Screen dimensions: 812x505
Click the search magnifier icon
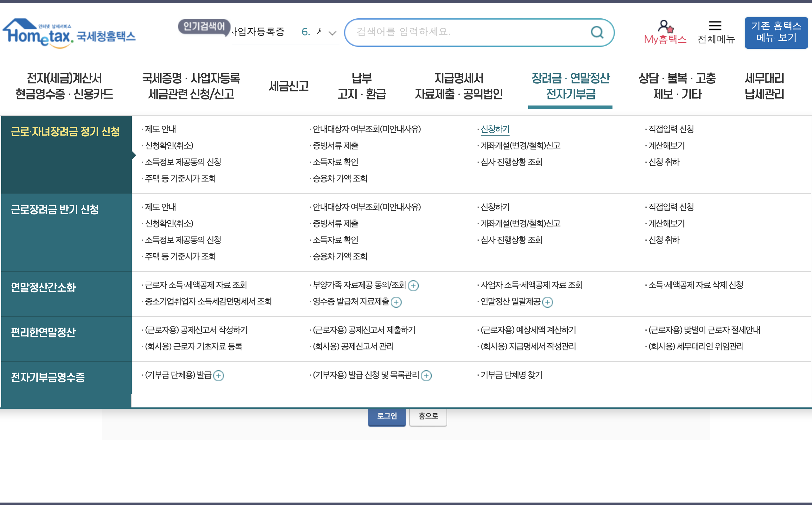pyautogui.click(x=597, y=32)
